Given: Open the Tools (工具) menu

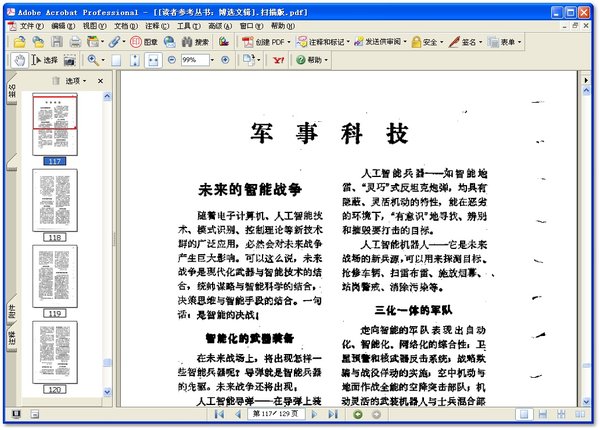Looking at the screenshot, I should point(188,26).
